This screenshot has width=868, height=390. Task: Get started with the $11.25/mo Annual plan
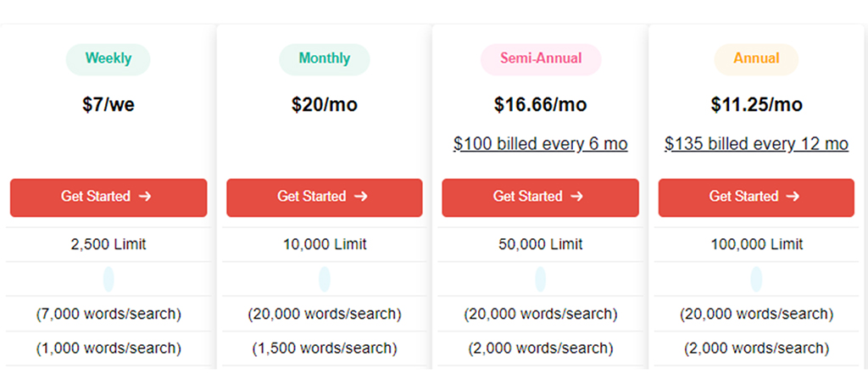pyautogui.click(x=756, y=198)
